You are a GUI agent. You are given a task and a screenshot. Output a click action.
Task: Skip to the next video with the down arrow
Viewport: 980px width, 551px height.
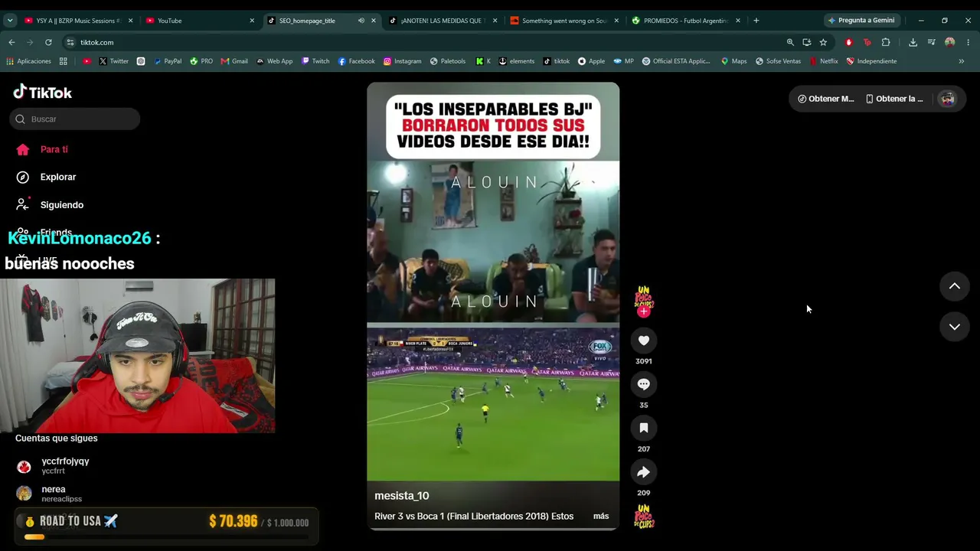954,327
